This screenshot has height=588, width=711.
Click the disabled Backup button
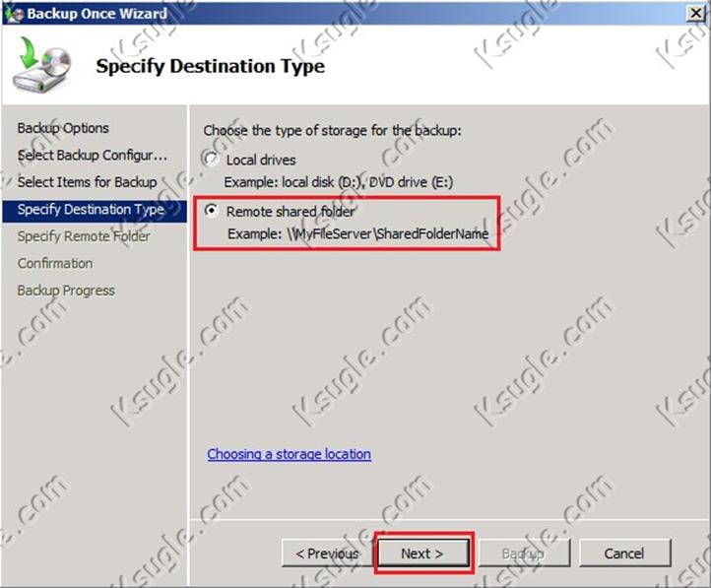[x=523, y=554]
